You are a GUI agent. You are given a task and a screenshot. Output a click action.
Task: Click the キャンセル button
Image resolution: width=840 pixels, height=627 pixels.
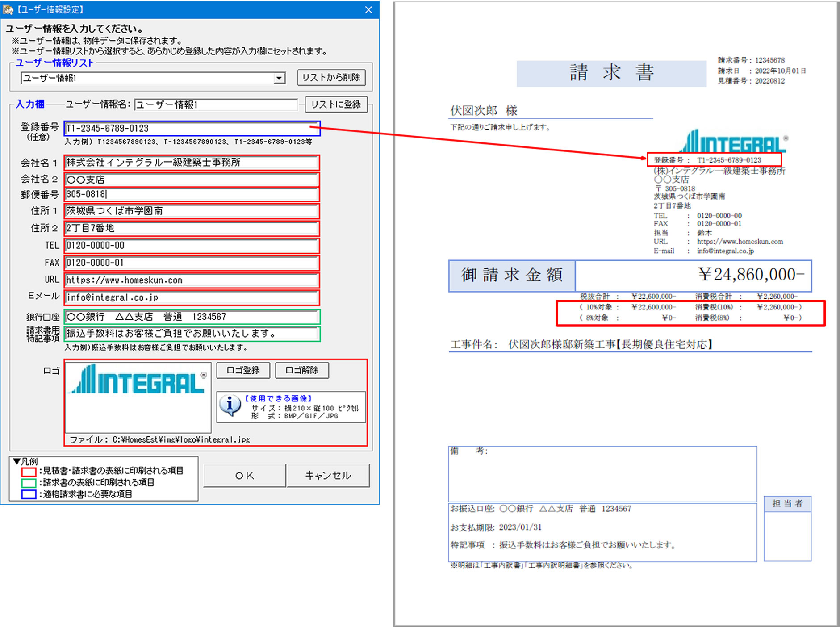tap(328, 476)
